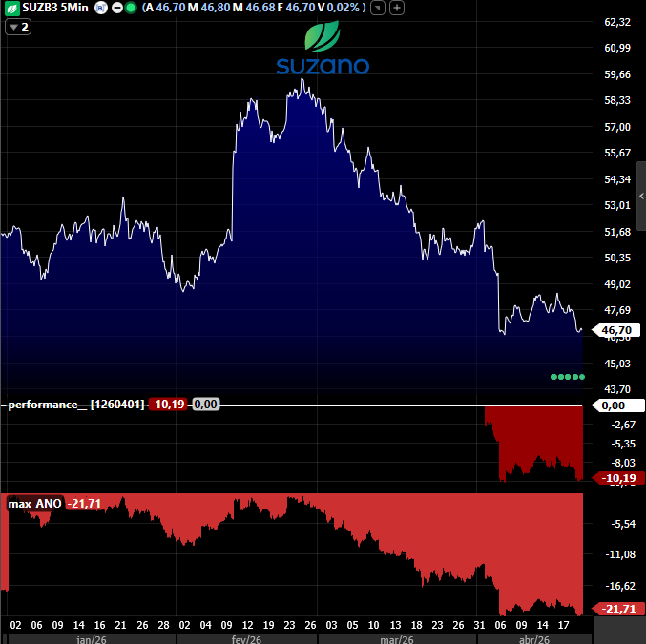Click price axis label 49,02

click(x=617, y=284)
